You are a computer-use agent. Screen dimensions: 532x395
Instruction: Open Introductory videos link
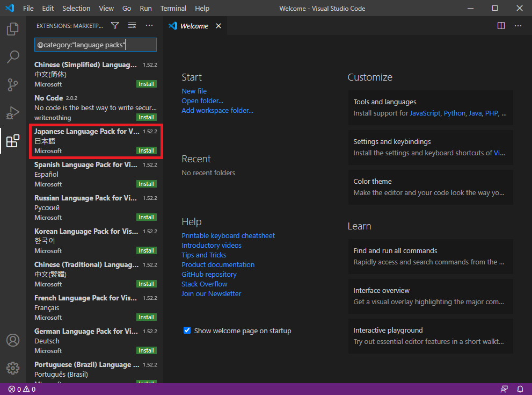[x=212, y=245]
